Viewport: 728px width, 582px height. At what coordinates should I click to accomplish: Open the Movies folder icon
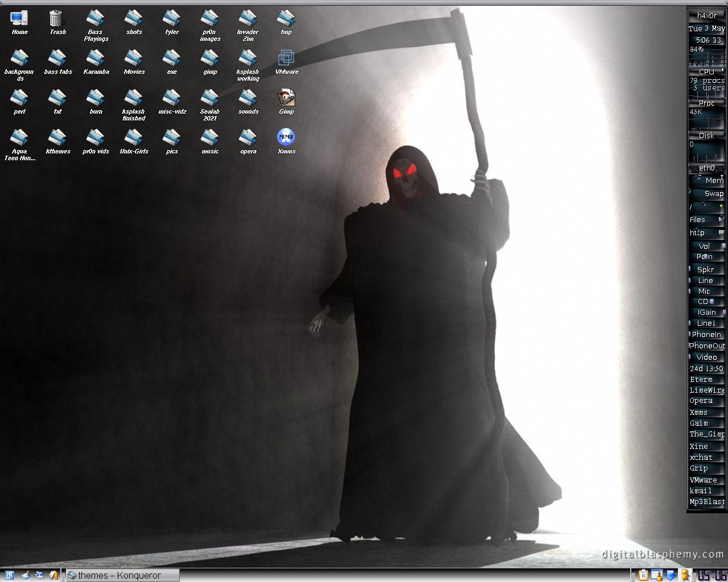[134, 63]
